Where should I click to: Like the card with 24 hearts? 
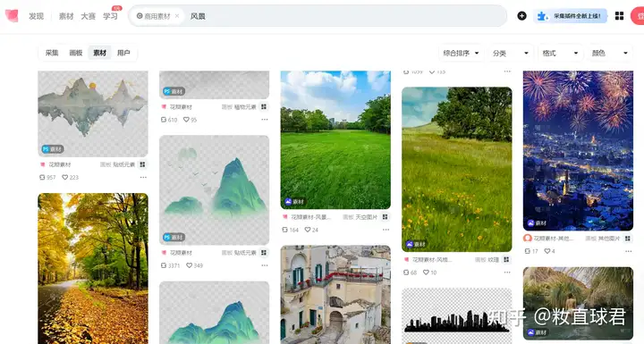pos(308,230)
